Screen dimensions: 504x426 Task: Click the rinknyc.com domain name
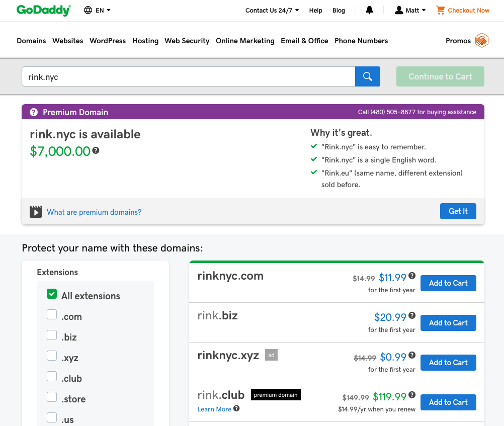coord(230,276)
